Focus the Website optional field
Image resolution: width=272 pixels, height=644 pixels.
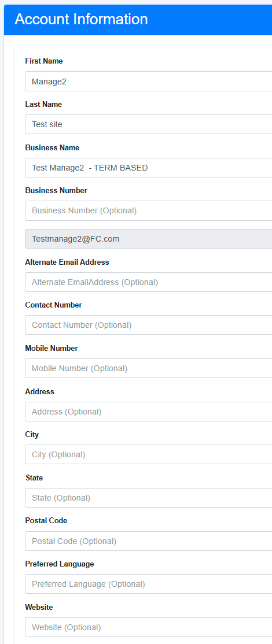(148, 627)
